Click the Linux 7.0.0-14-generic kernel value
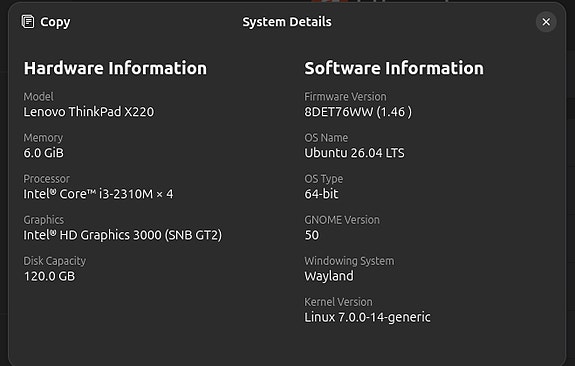This screenshot has height=366, width=575. coord(367,317)
